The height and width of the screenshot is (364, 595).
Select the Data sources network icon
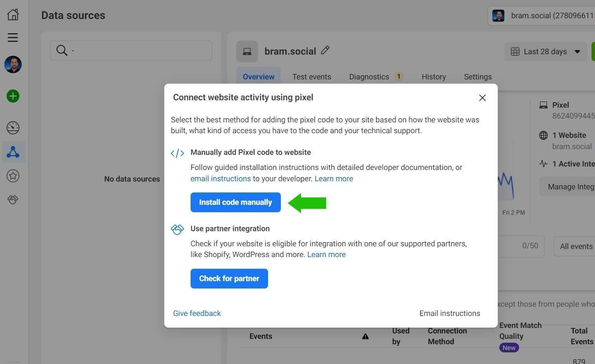(x=13, y=152)
